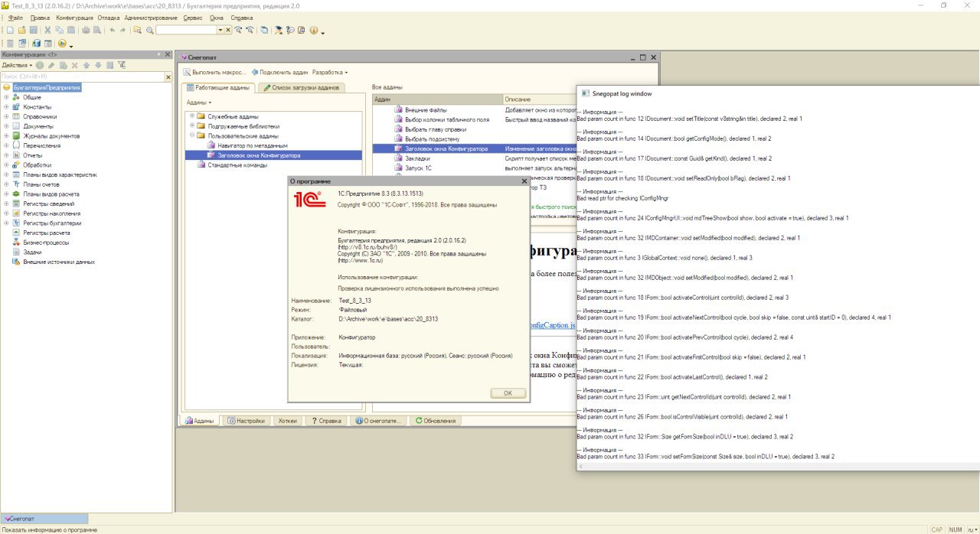This screenshot has height=534, width=980.
Task: Open the Разработка dropdown in Снегопат window
Action: pos(330,72)
